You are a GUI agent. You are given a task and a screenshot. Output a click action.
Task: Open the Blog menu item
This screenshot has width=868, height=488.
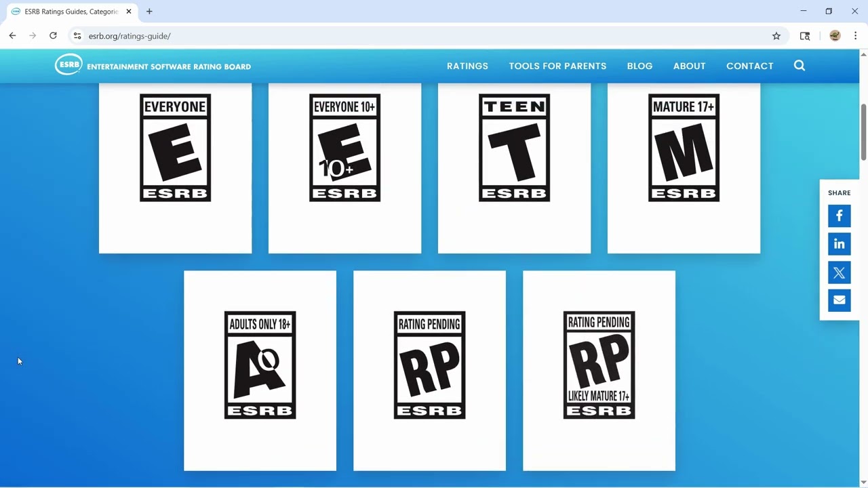639,66
